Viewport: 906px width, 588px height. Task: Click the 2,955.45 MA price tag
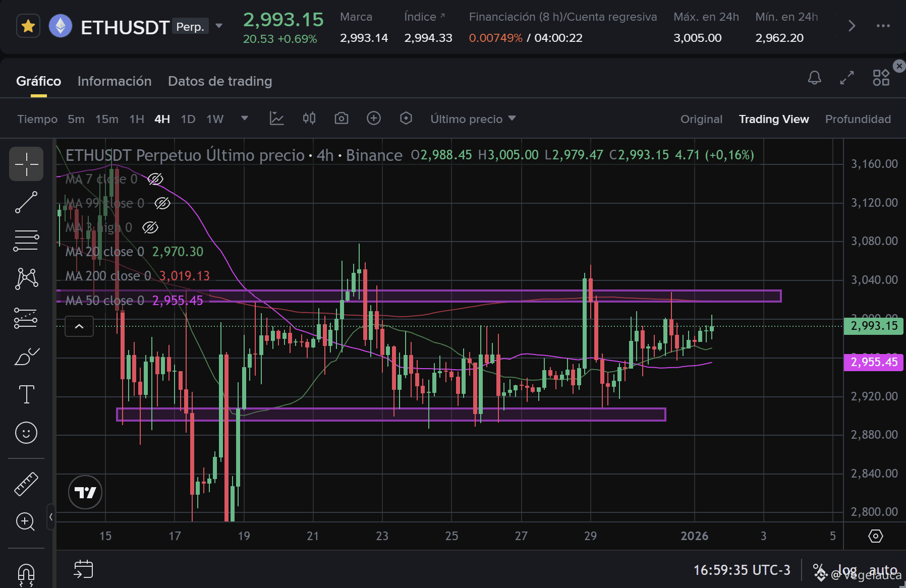pyautogui.click(x=874, y=362)
